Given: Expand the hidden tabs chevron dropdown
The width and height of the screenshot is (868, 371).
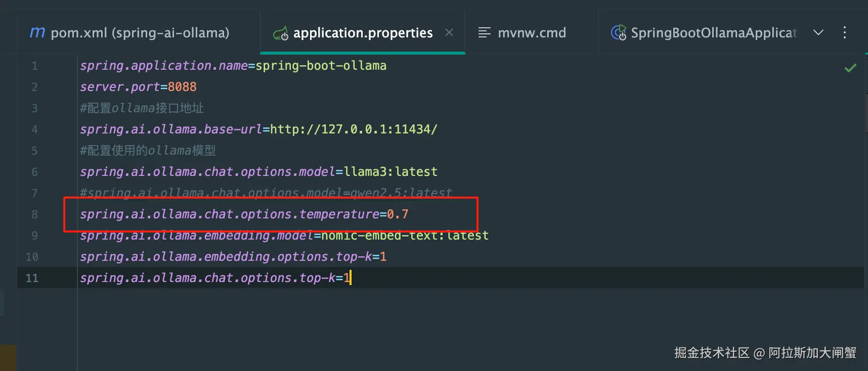Looking at the screenshot, I should click(818, 33).
